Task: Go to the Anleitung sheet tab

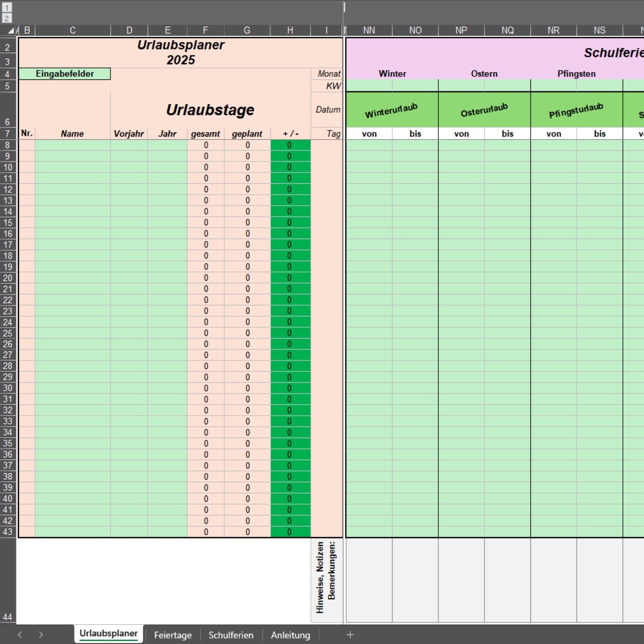Action: (290, 635)
